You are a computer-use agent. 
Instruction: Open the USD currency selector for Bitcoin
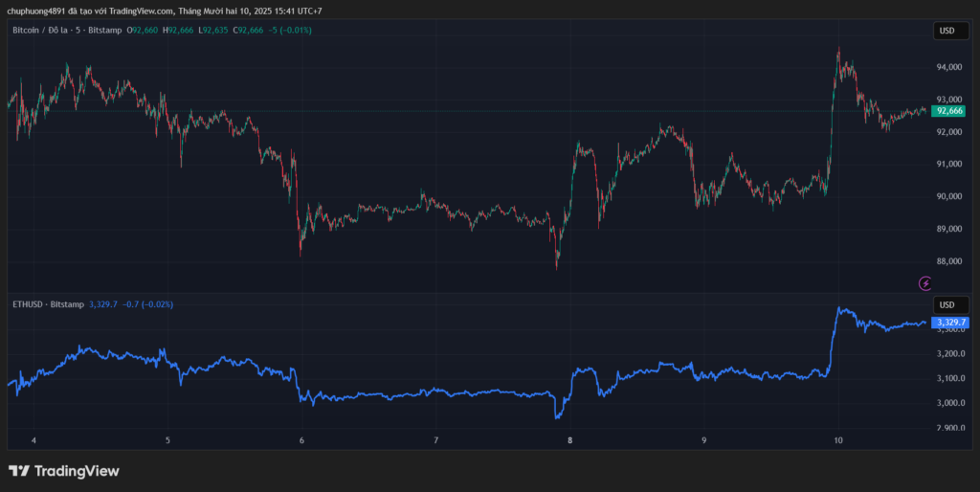(947, 31)
